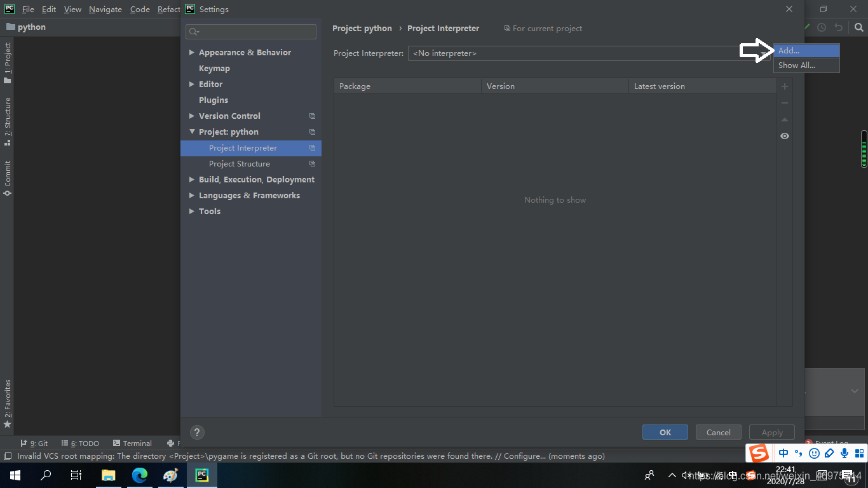Click the Project: python breadcrumb
The image size is (868, 488).
click(362, 28)
